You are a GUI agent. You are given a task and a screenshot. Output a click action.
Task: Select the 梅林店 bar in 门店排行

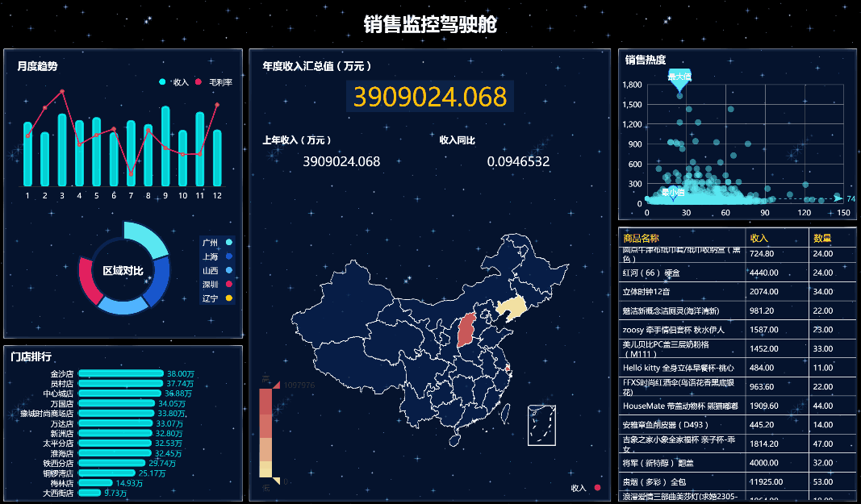tap(95, 483)
